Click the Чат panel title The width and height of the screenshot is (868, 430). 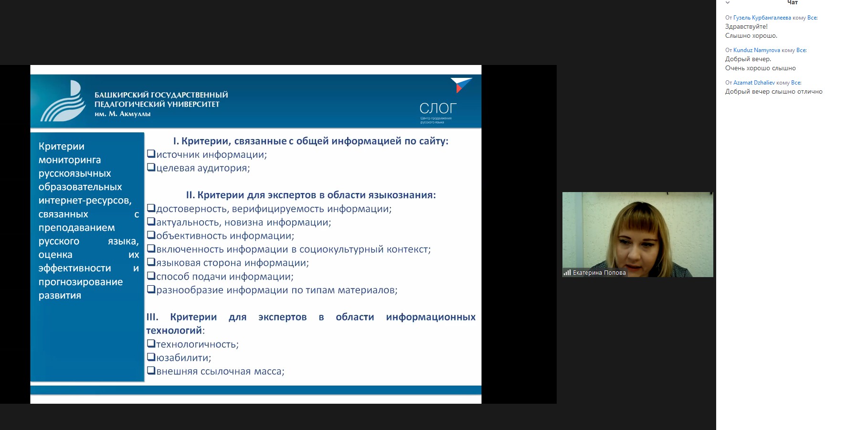(x=792, y=3)
